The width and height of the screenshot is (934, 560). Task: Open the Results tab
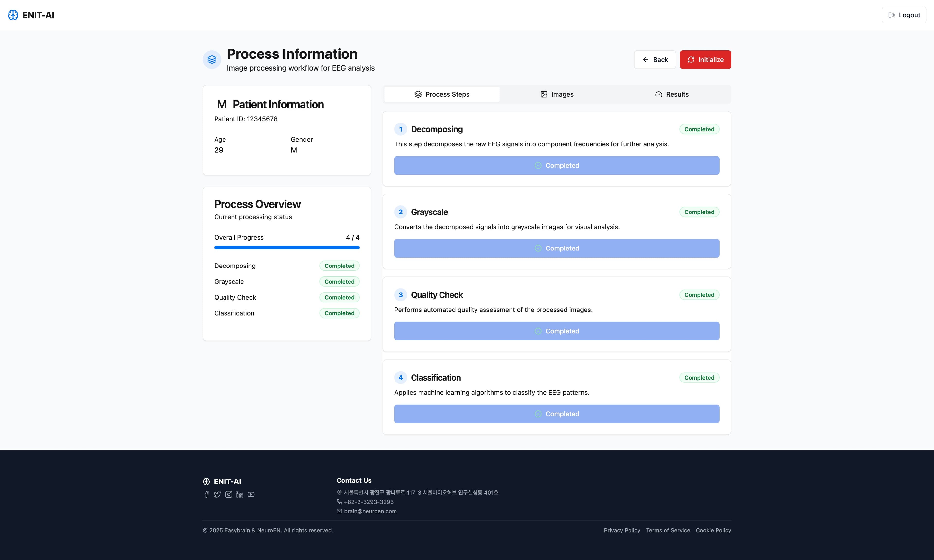(x=672, y=94)
